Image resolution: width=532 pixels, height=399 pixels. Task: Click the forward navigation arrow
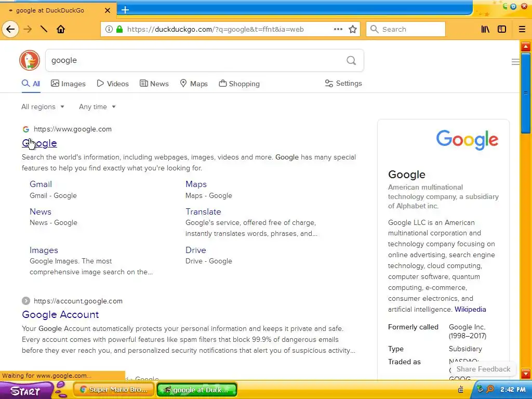click(28, 29)
